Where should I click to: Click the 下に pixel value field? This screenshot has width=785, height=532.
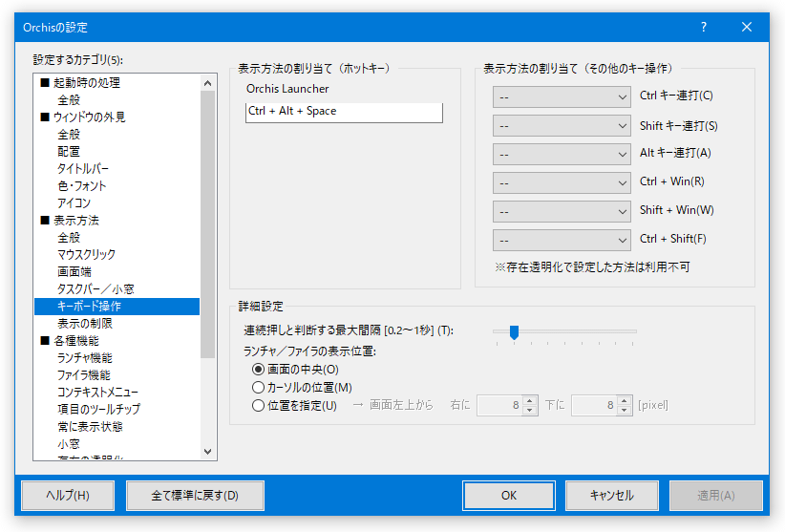pos(594,405)
